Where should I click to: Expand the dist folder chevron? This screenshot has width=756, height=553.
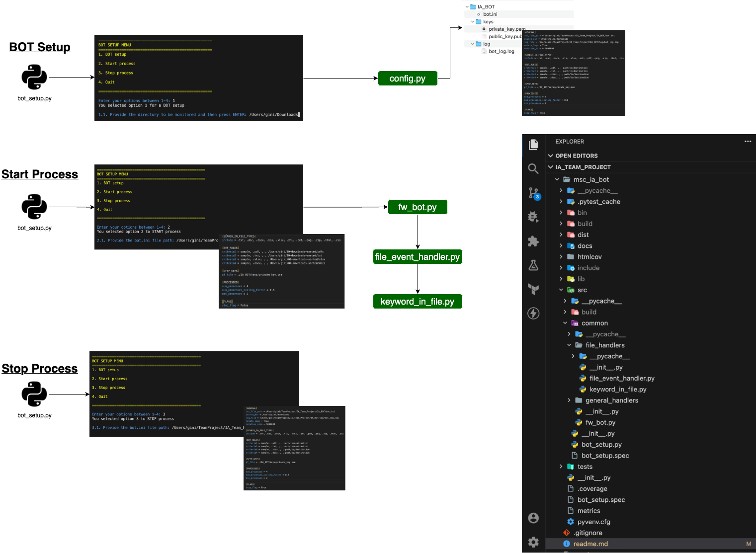(x=561, y=235)
